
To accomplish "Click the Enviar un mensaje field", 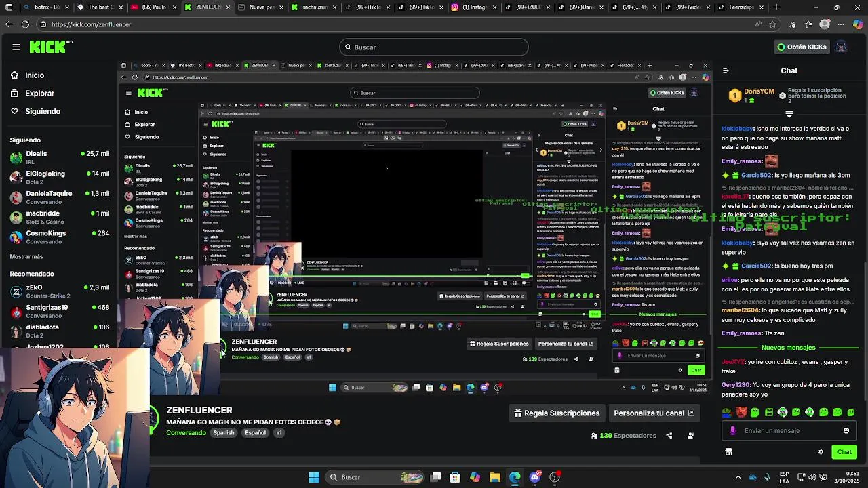I will [789, 430].
